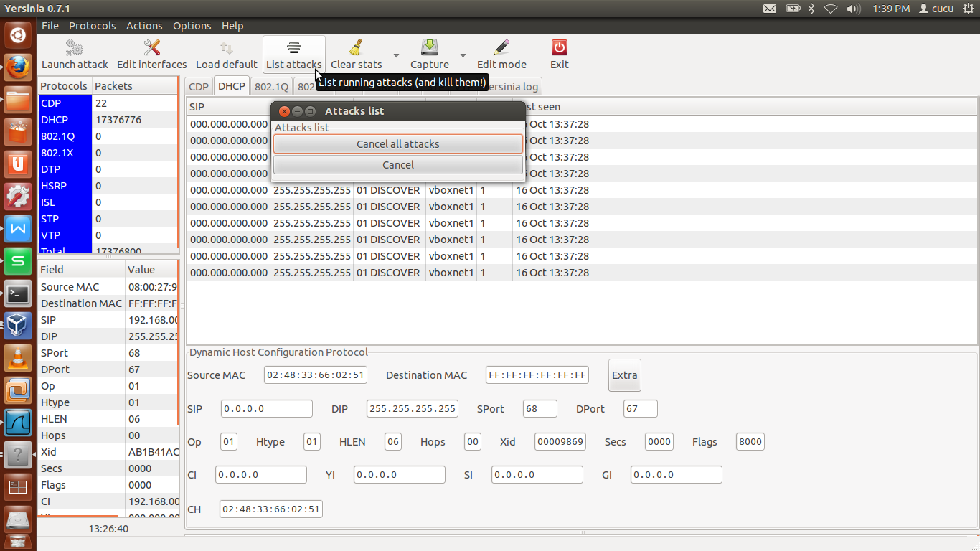Select the DTP row in the Protocols list
This screenshot has height=551, width=980.
click(x=108, y=169)
